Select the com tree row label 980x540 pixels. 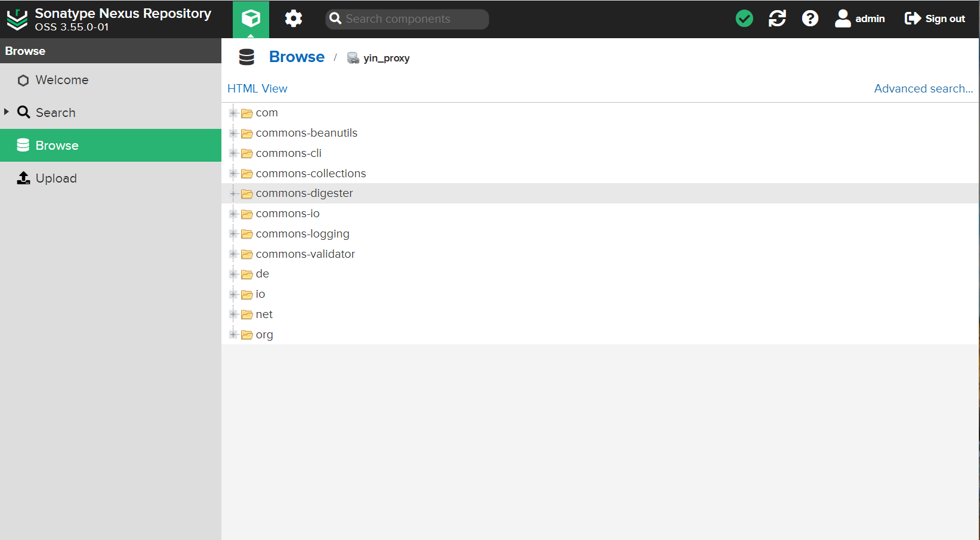(x=267, y=113)
